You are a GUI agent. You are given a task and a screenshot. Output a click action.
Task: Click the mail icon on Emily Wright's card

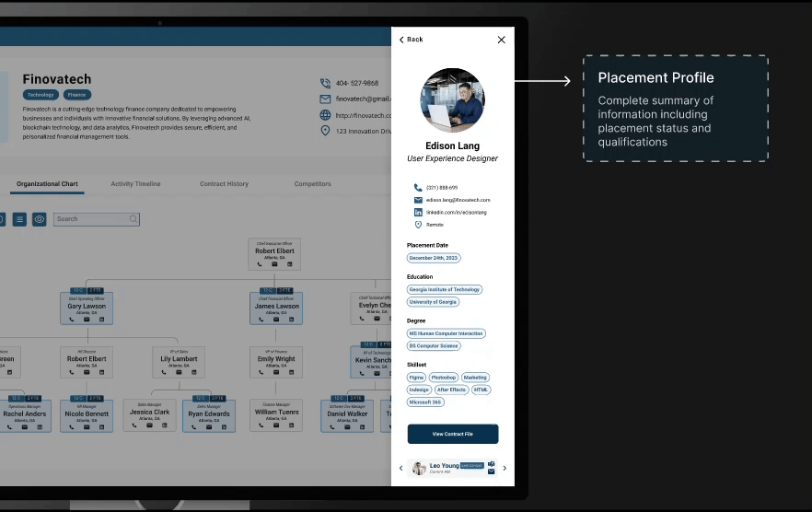(276, 372)
